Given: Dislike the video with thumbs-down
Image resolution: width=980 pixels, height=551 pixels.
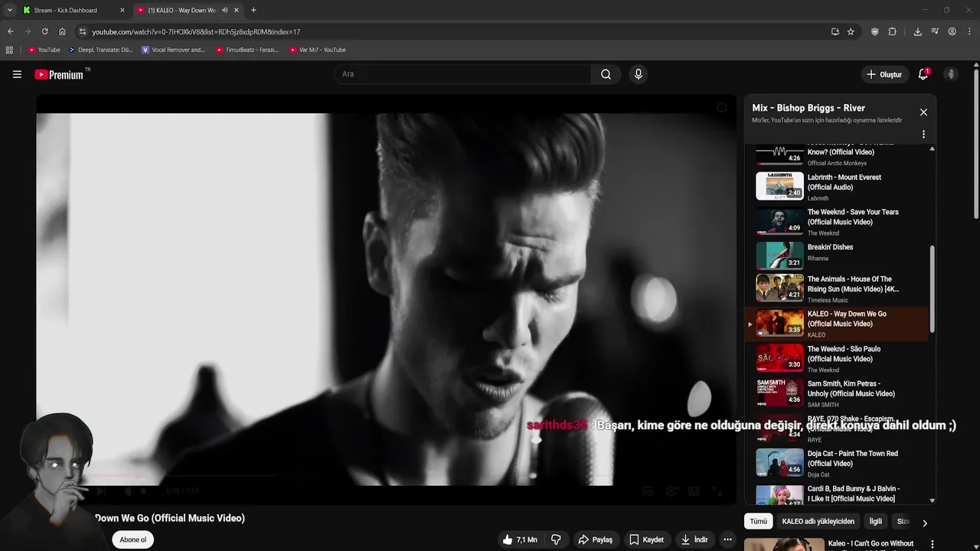Looking at the screenshot, I should pyautogui.click(x=556, y=540).
